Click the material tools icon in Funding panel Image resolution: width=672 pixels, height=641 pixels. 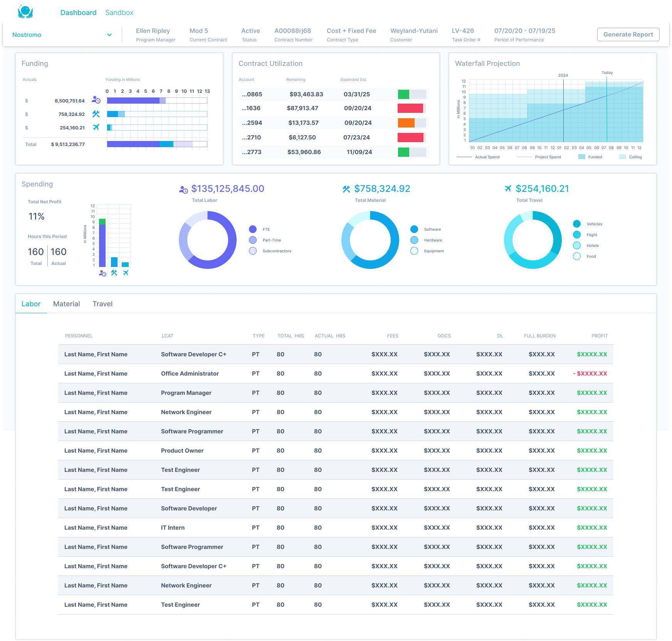point(96,114)
